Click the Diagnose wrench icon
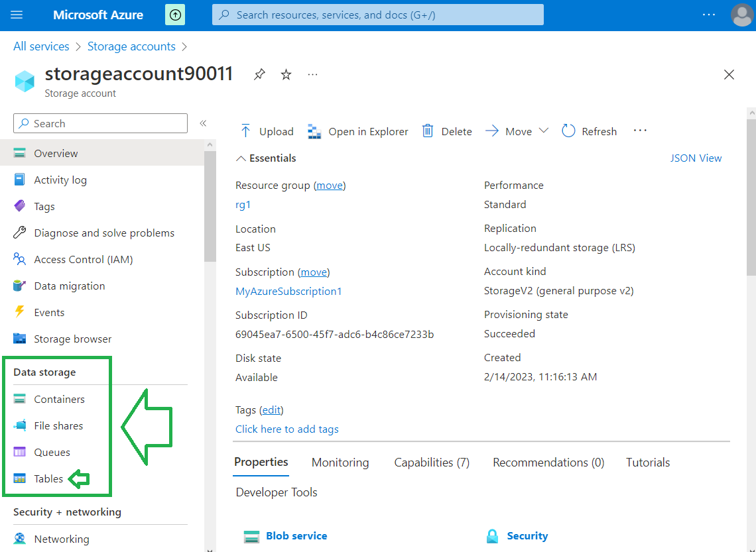The height and width of the screenshot is (552, 756). click(x=20, y=233)
